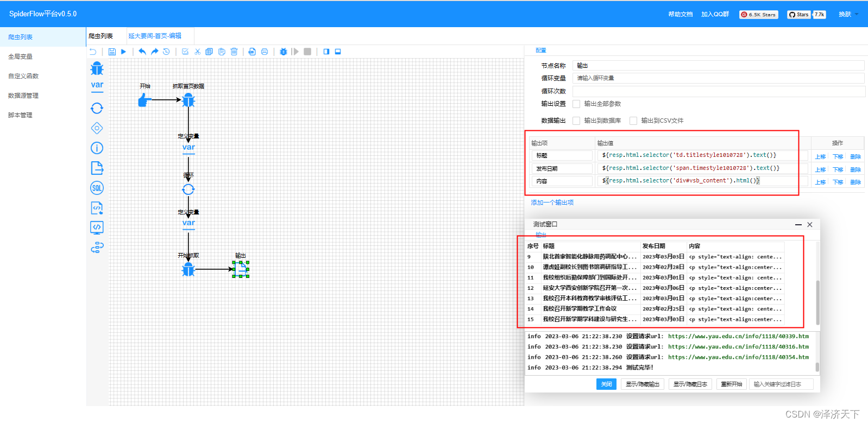Viewport: 868px width, 424px height.
Task: Click the Gitee 6.5K Stars badge
Action: pyautogui.click(x=759, y=15)
